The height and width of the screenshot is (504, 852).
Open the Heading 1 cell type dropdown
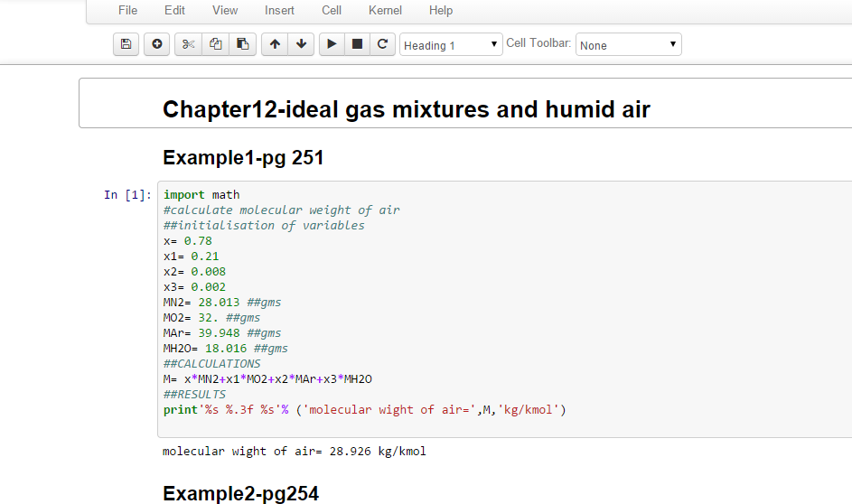tap(451, 44)
